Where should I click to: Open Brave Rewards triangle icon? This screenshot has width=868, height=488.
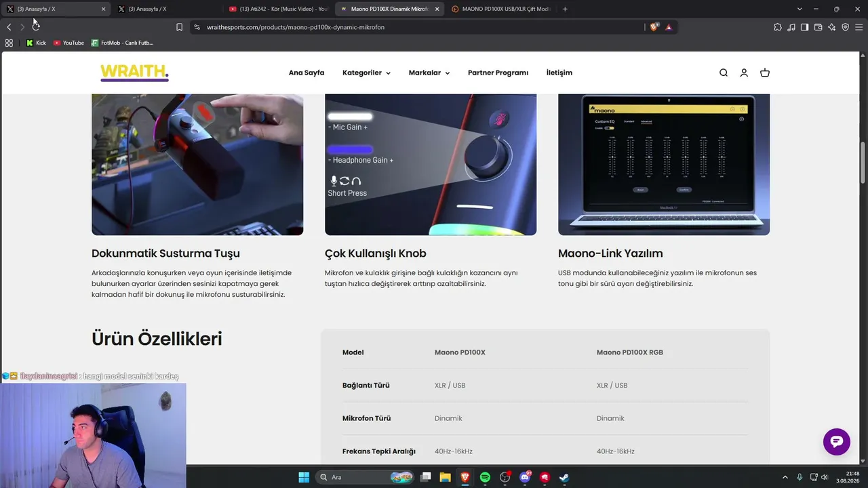click(669, 27)
